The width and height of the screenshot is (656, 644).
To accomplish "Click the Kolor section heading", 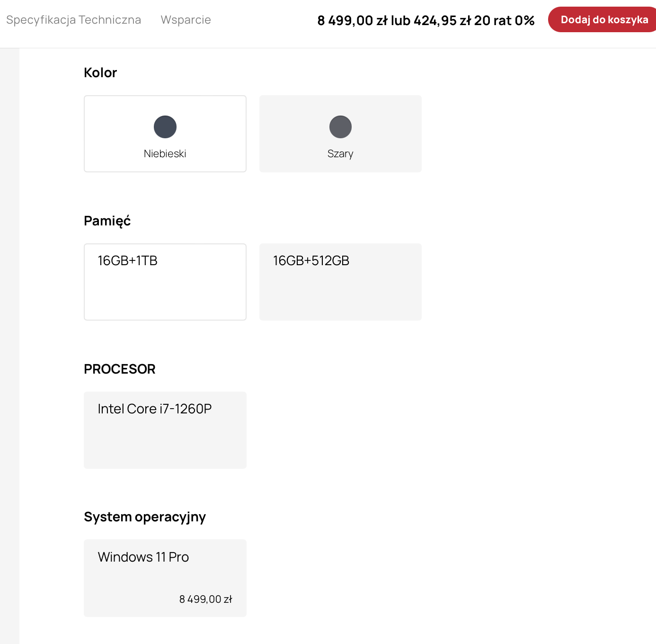I will (100, 72).
